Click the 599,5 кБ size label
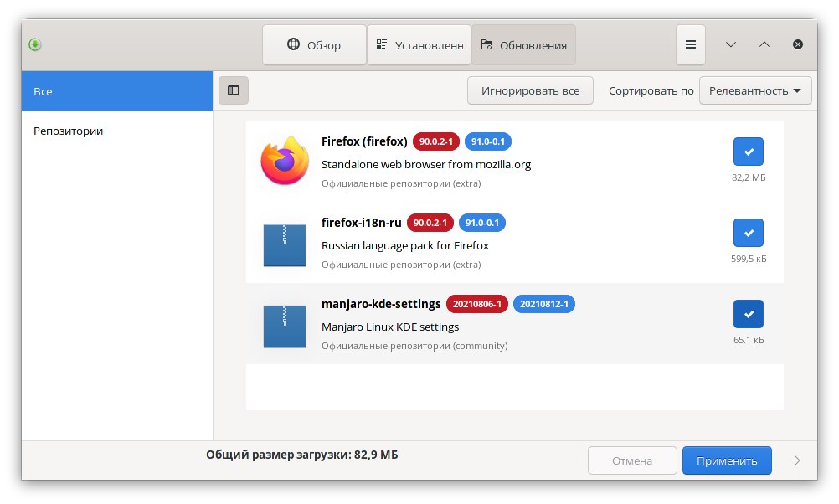 click(x=749, y=259)
